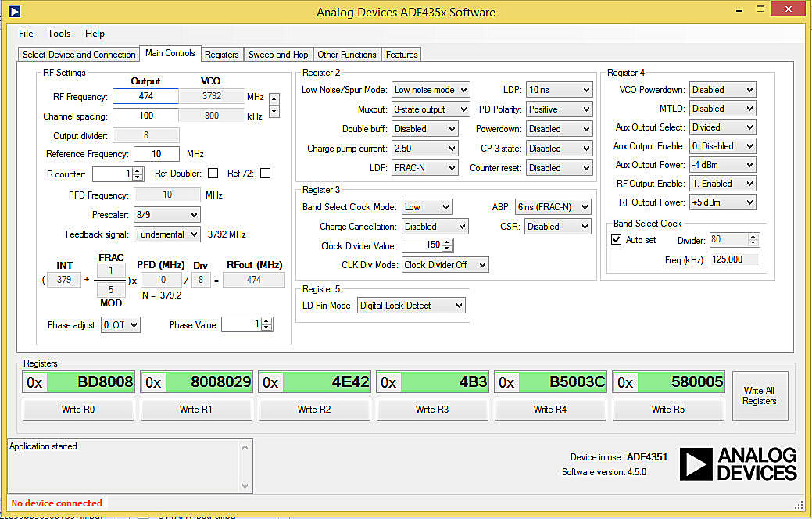Open the Charge Cancellation dropdown
Image resolution: width=812 pixels, height=519 pixels.
point(435,227)
